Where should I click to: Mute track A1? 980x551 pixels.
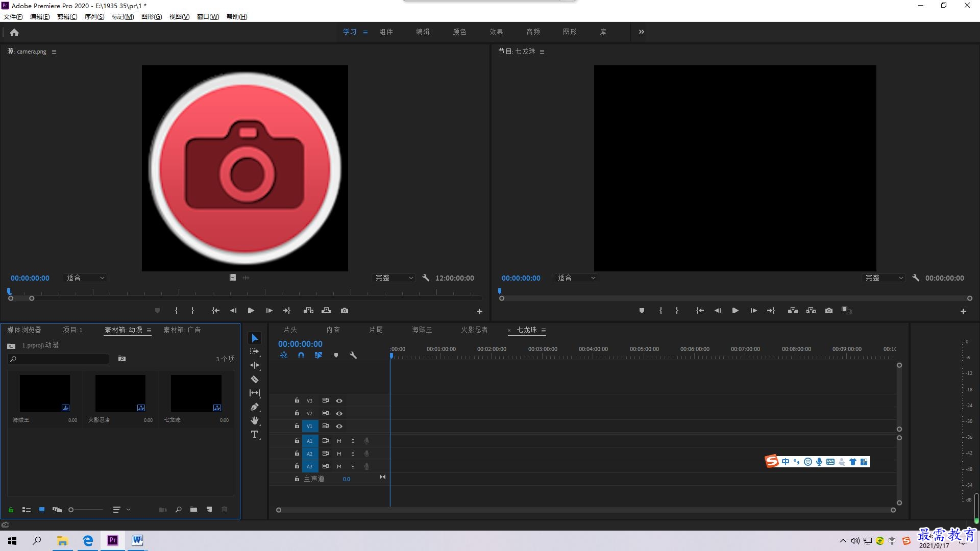(x=339, y=441)
